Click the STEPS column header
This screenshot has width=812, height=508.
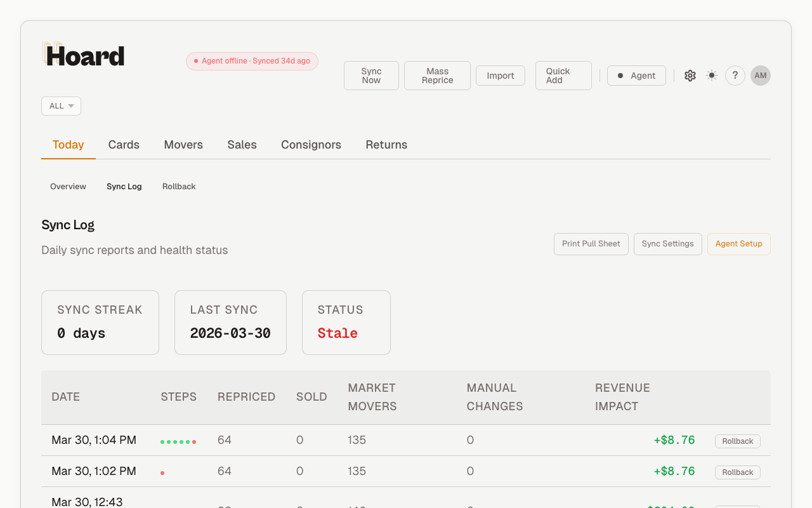[x=179, y=397]
